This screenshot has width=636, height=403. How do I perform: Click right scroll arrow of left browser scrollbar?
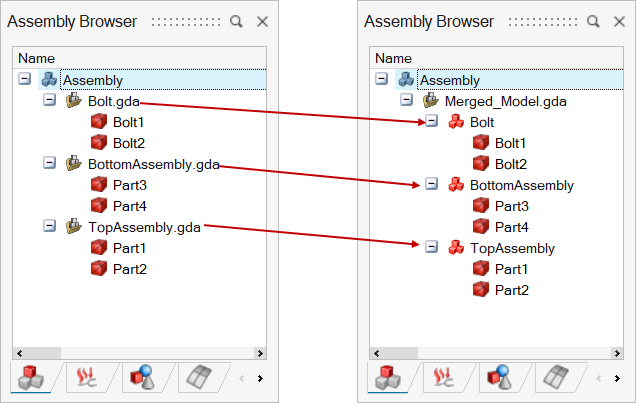click(x=260, y=353)
